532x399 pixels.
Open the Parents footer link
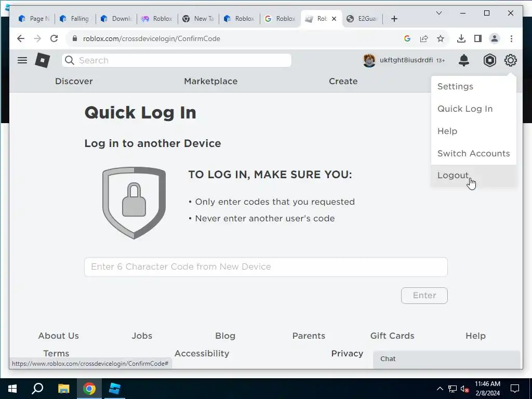pyautogui.click(x=309, y=336)
